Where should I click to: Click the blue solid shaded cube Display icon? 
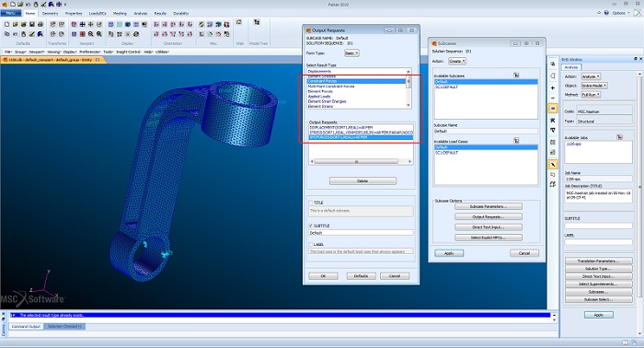[x=128, y=25]
